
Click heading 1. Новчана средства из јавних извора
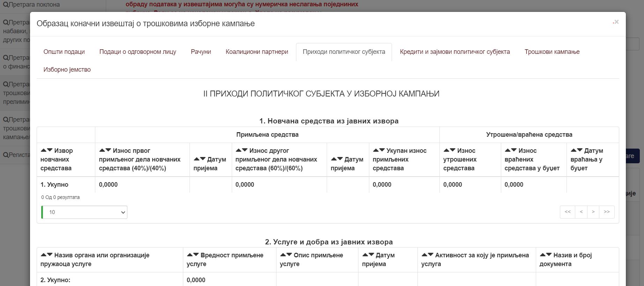pyautogui.click(x=329, y=121)
